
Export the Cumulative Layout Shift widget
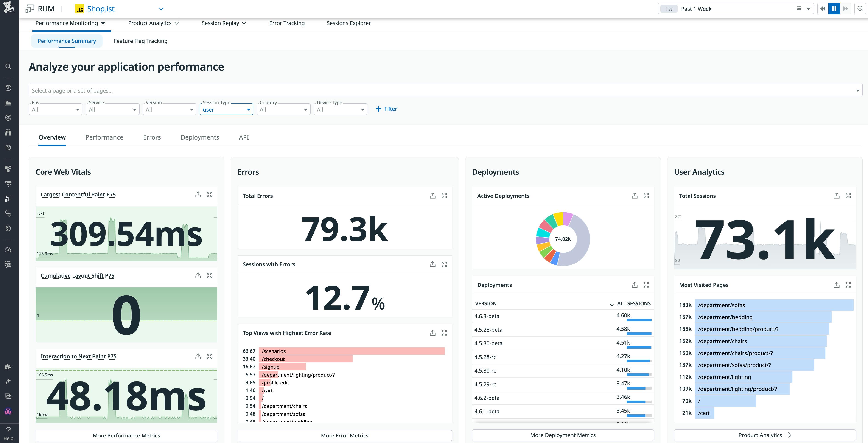tap(198, 276)
